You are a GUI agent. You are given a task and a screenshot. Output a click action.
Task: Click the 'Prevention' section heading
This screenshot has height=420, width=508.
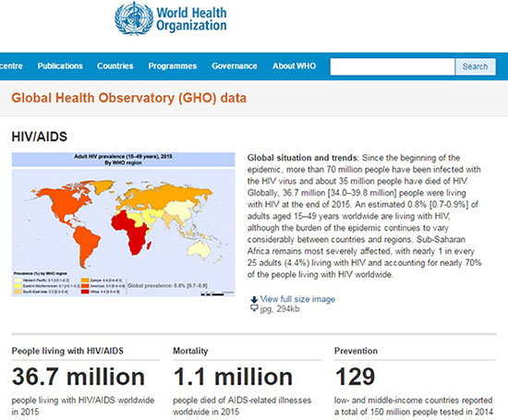pyautogui.click(x=356, y=351)
